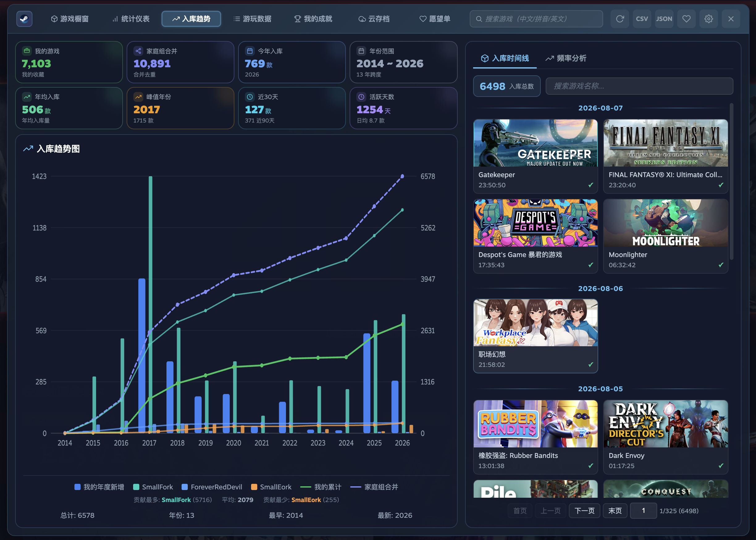756x540 pixels.
Task: Click the 2026-08-06 date header
Action: pos(600,289)
